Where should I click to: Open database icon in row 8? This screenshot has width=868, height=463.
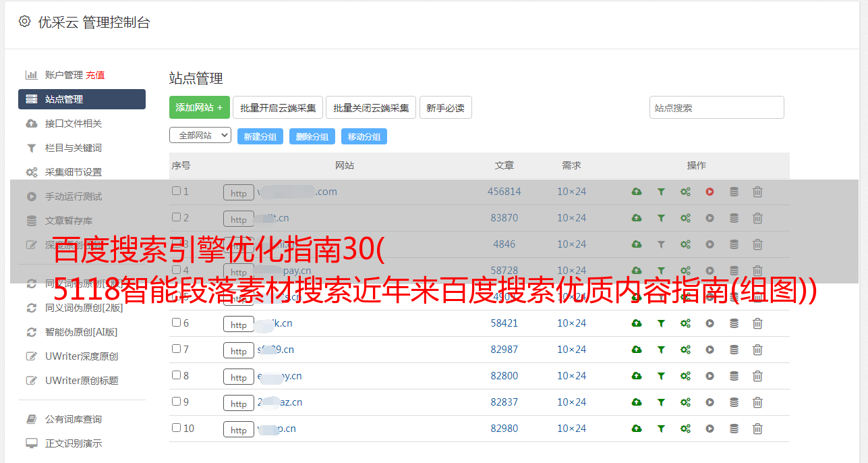tap(734, 376)
